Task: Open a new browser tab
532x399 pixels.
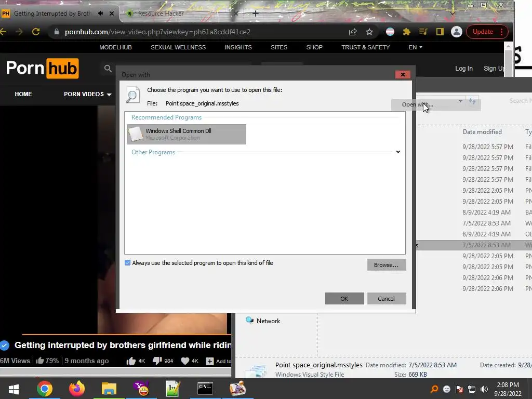Action: (256, 14)
